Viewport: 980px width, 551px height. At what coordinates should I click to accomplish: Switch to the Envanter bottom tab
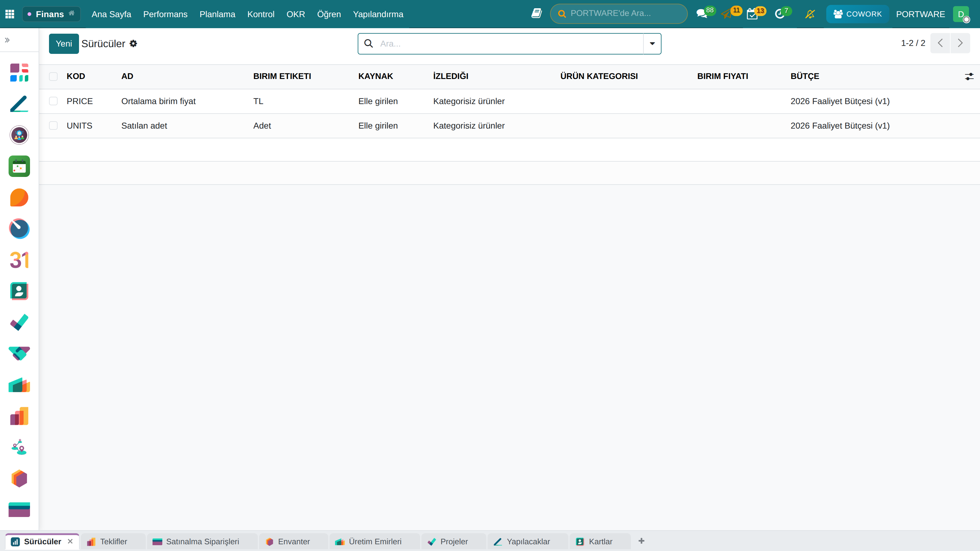(x=293, y=542)
